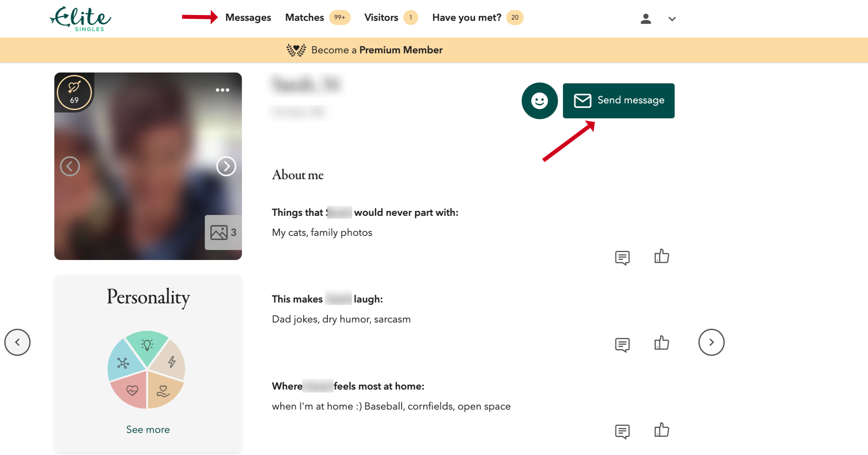Open the more options menu on the photo
This screenshot has height=455, width=868.
[223, 90]
